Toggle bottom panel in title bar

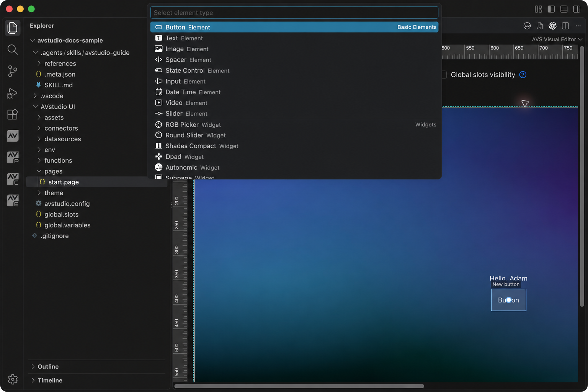click(x=564, y=9)
